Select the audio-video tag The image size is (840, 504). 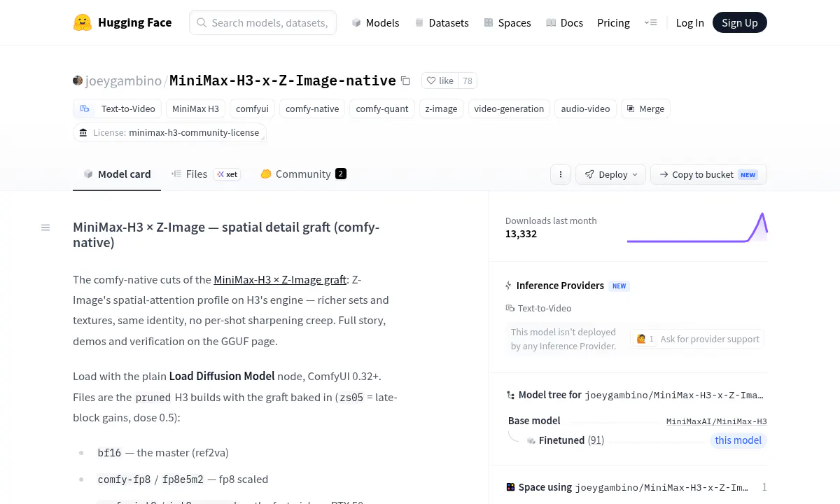pyautogui.click(x=585, y=108)
